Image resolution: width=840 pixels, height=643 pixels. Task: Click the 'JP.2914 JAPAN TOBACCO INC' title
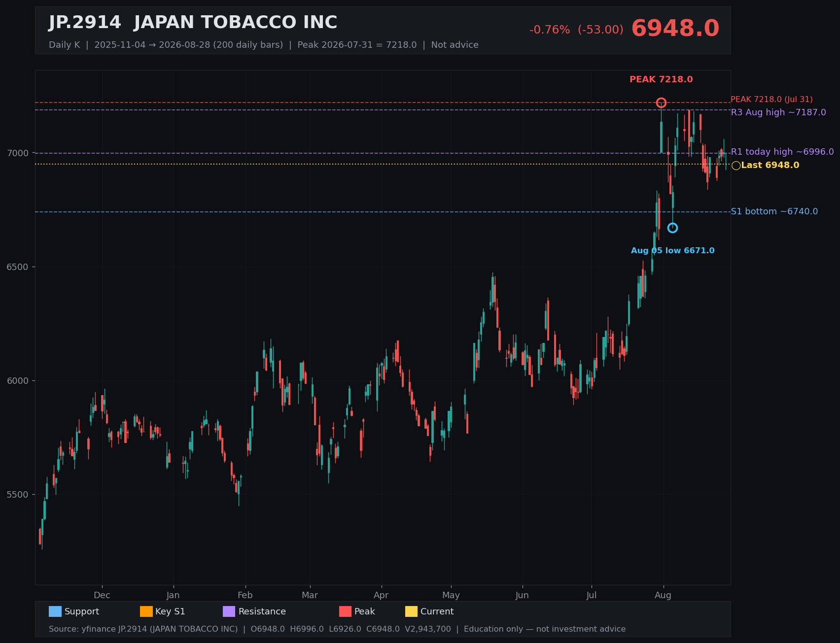click(x=193, y=23)
